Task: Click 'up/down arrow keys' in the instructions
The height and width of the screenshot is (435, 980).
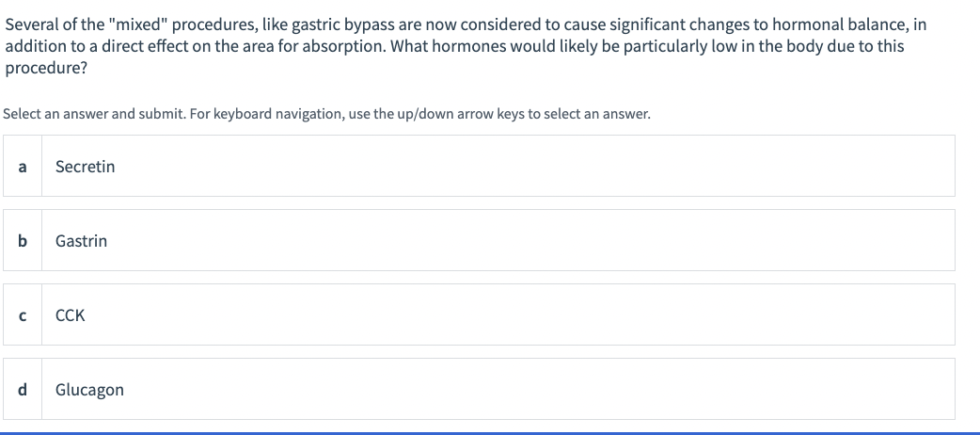Action: click(x=461, y=115)
